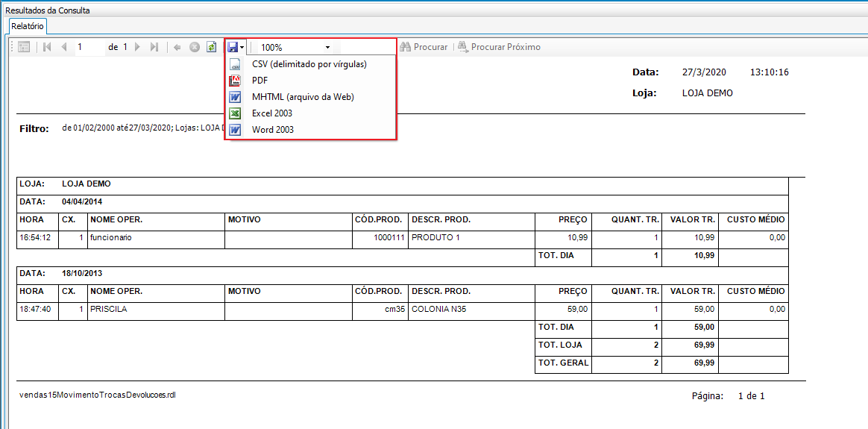Click the date '04/04/2014'

point(83,201)
